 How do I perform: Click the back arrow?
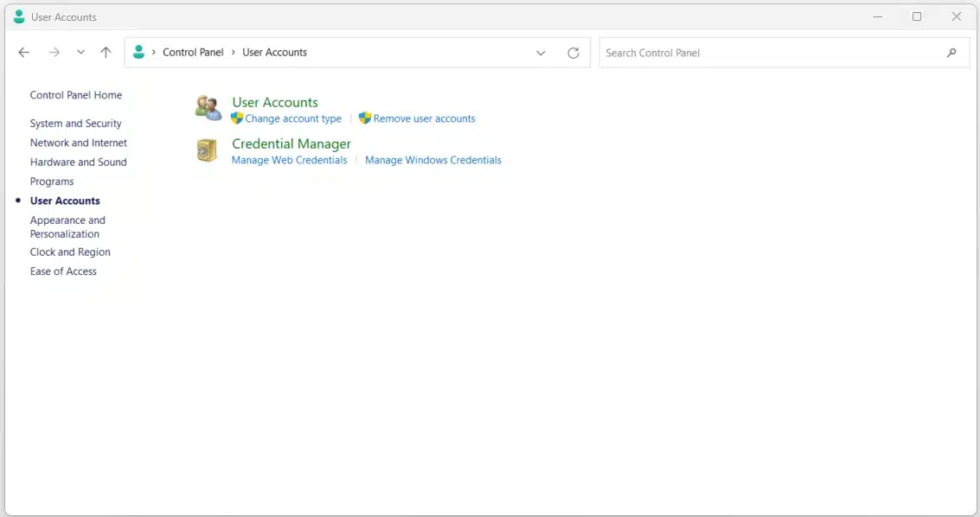tap(23, 52)
